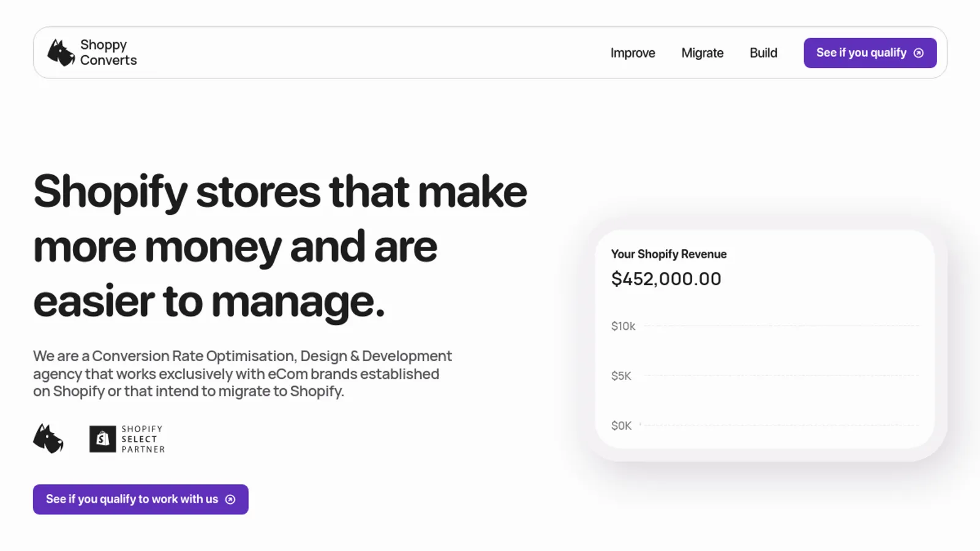Click the $5K axis label
980x551 pixels.
621,376
